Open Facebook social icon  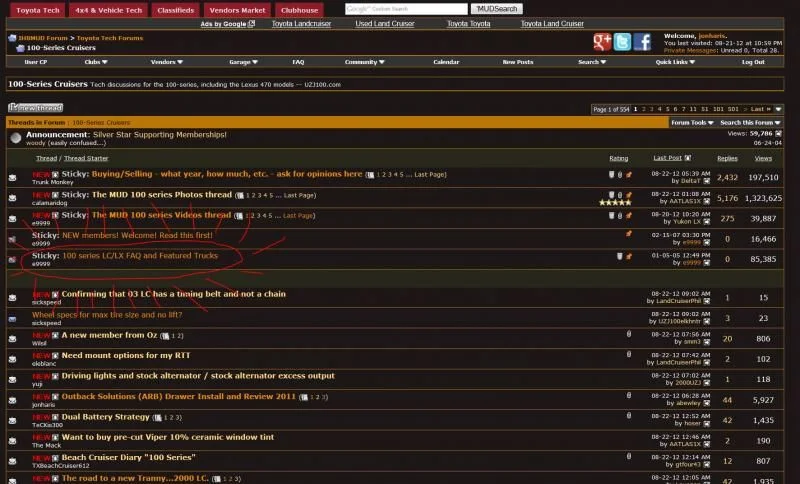[x=642, y=42]
